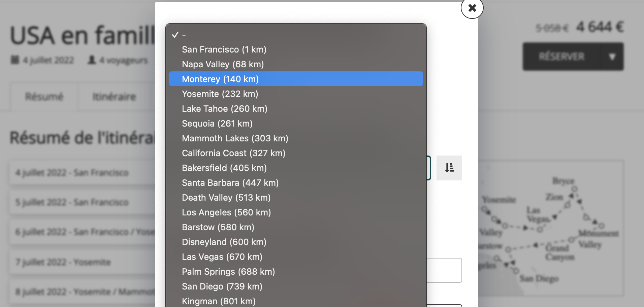Close the modal with the X icon
The width and height of the screenshot is (644, 307).
click(472, 8)
